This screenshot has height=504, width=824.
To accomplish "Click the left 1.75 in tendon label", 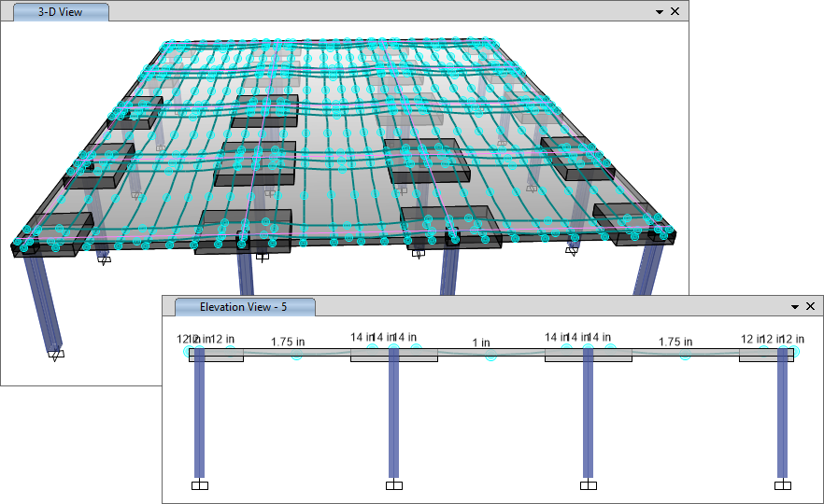I will point(288,342).
